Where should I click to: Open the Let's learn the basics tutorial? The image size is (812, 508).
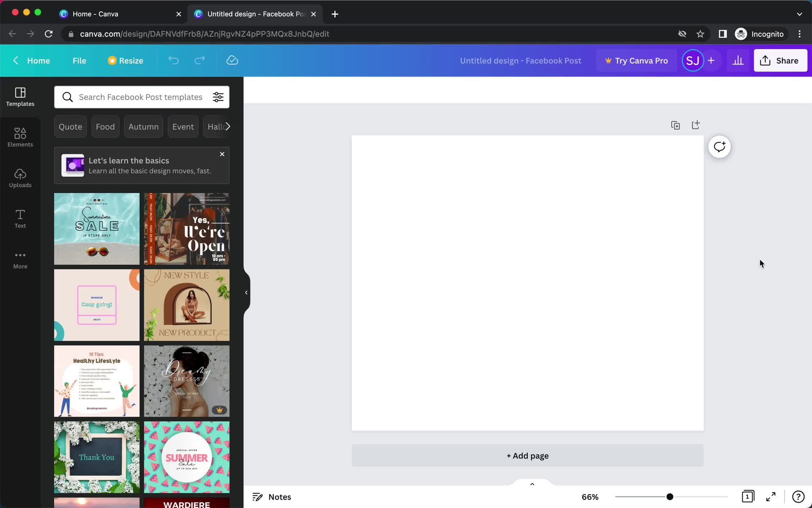pos(142,166)
